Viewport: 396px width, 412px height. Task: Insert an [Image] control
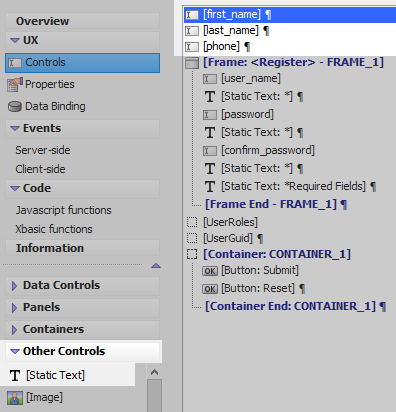click(44, 397)
